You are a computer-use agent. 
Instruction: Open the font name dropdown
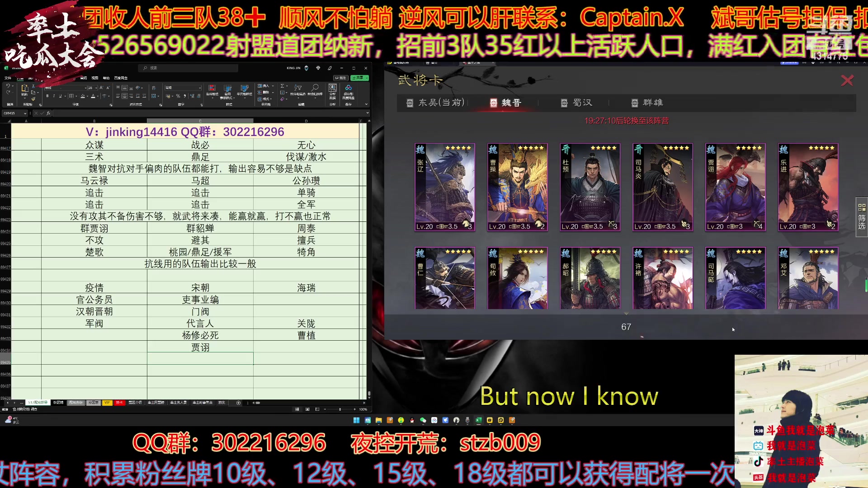tap(85, 88)
